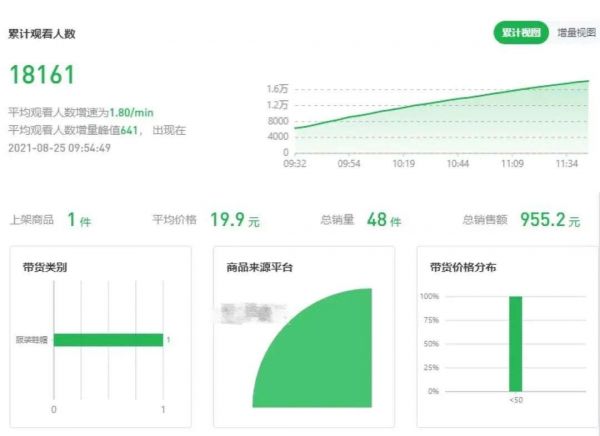Click the 1.6万 gridline label on the chart
The height and width of the screenshot is (436, 600).
(x=277, y=89)
